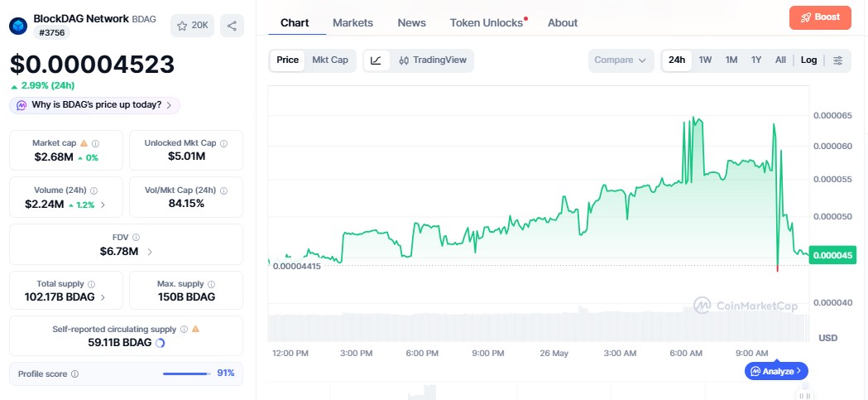Screen dimensions: 868x400
Task: Open Profile score info icon
Action: pyautogui.click(x=74, y=374)
